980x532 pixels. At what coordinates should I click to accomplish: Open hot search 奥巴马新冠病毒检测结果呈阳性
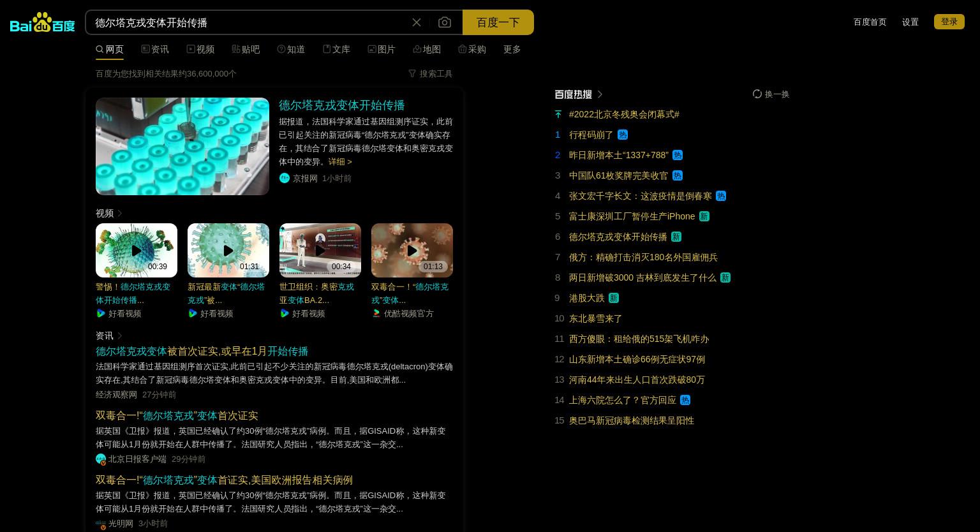[x=632, y=420]
